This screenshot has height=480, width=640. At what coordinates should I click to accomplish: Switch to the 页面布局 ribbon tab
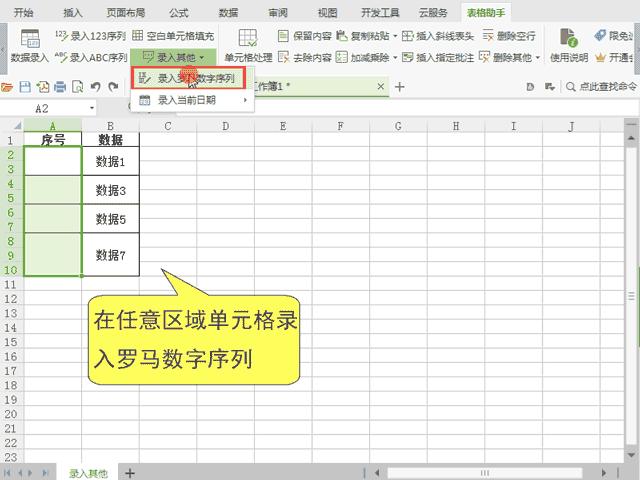click(126, 13)
